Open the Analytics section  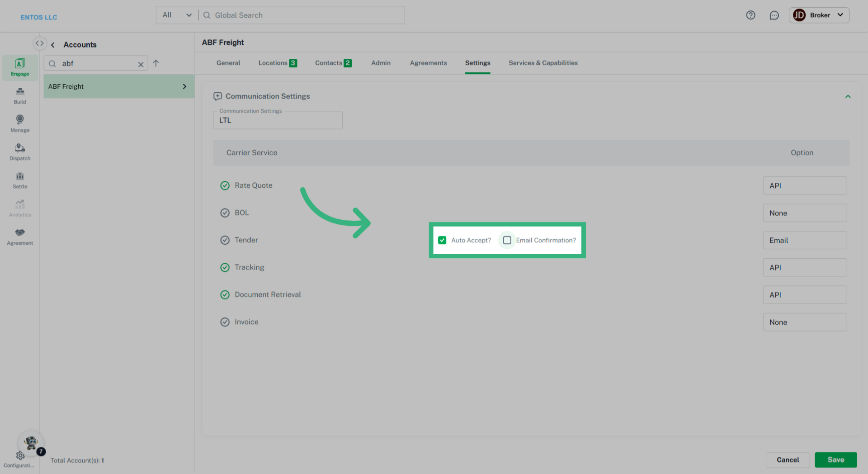pyautogui.click(x=19, y=208)
